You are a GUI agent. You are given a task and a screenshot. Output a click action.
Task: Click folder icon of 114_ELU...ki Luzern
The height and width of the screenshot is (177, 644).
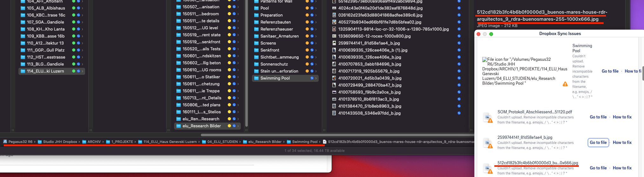tap(23, 71)
